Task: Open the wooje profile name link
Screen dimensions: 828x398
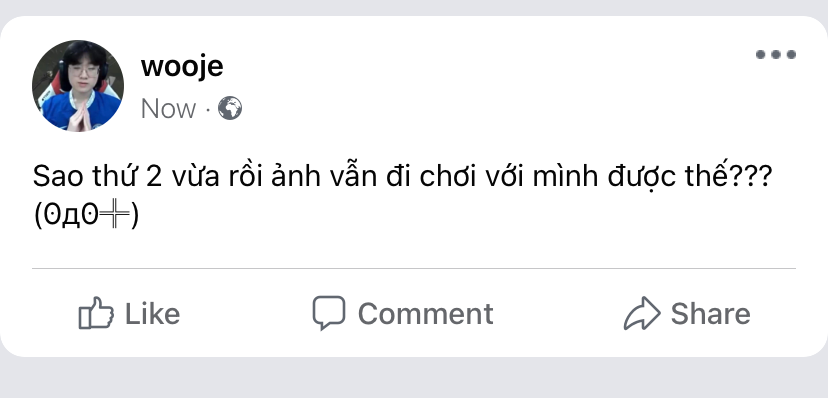Action: (x=182, y=67)
